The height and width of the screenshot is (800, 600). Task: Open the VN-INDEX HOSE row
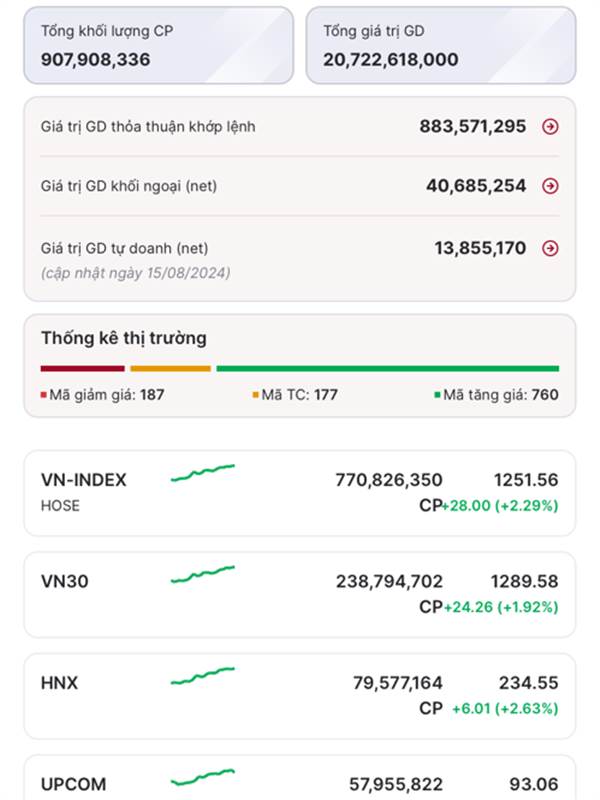(300, 493)
